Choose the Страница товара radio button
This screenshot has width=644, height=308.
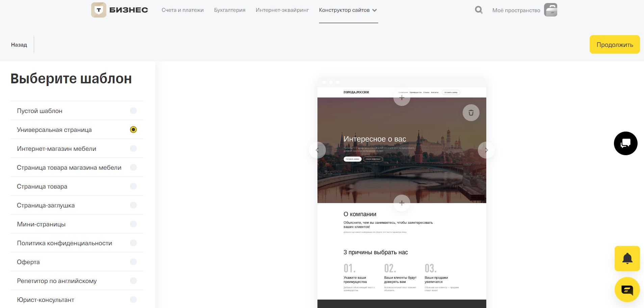[x=133, y=186]
